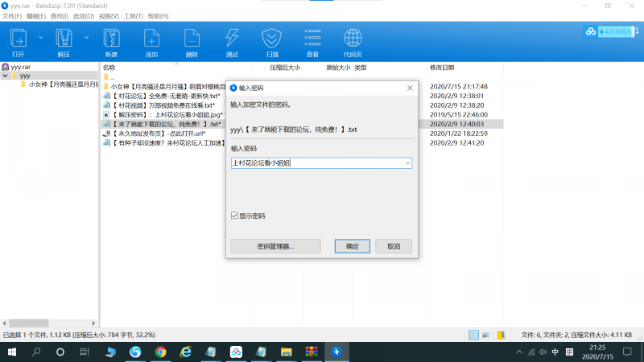This screenshot has width=644, height=362.
Task: Select the 【解压密码】 jpg file row
Action: click(167, 115)
